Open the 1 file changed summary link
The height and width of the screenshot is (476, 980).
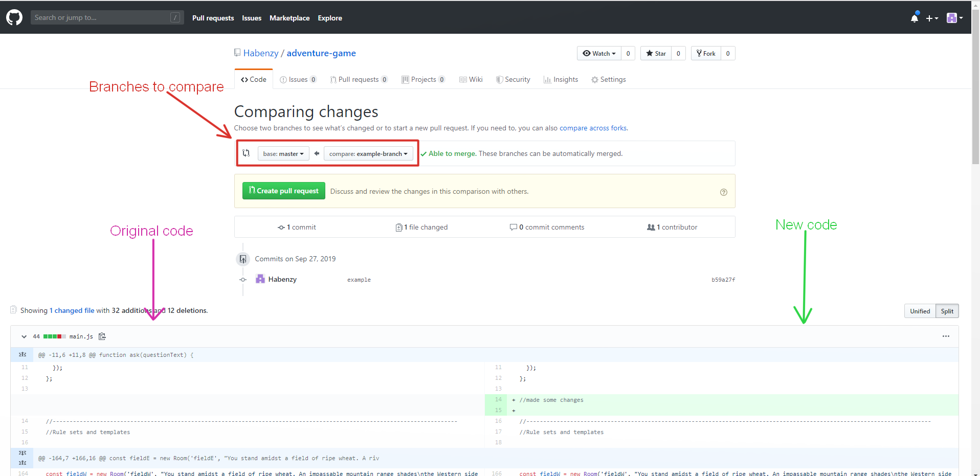coord(422,227)
